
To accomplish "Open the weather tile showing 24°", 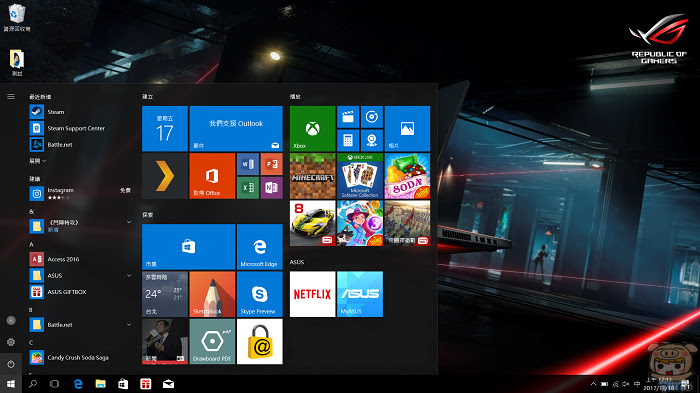I will click(165, 294).
